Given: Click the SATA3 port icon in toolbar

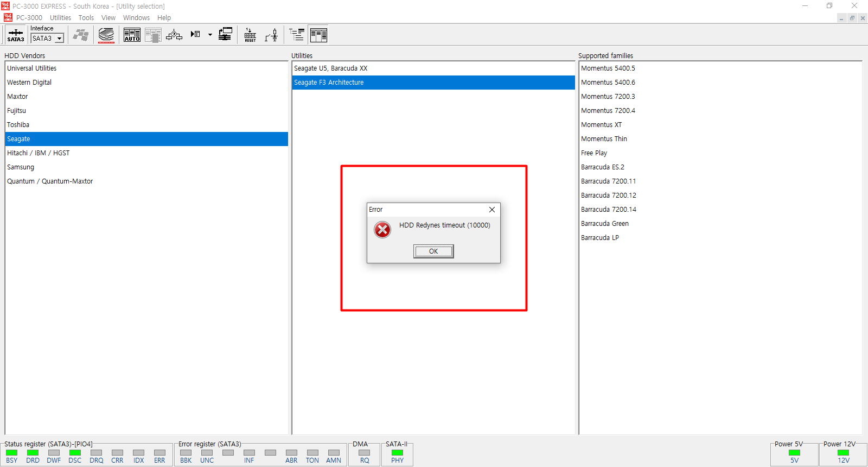Looking at the screenshot, I should point(16,35).
